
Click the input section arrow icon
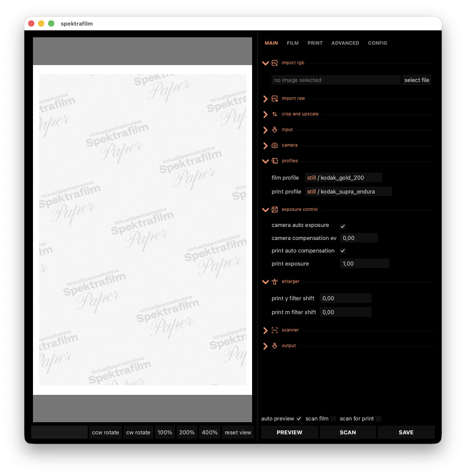[x=275, y=130]
